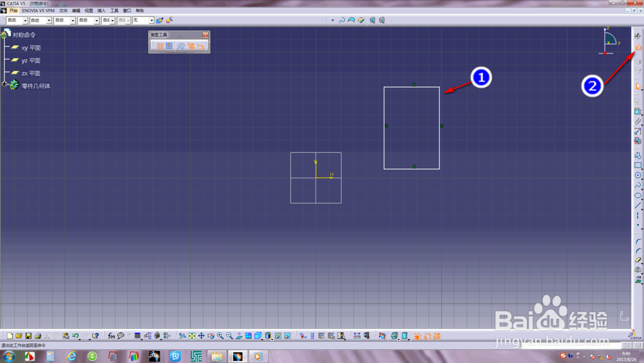Open the ENOVIA V5 VPM menu

pyautogui.click(x=38, y=11)
